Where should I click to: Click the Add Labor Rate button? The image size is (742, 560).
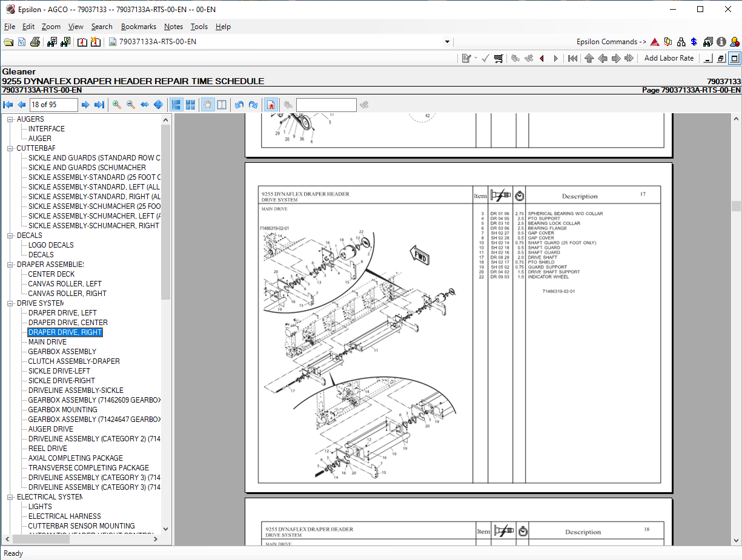coord(669,58)
